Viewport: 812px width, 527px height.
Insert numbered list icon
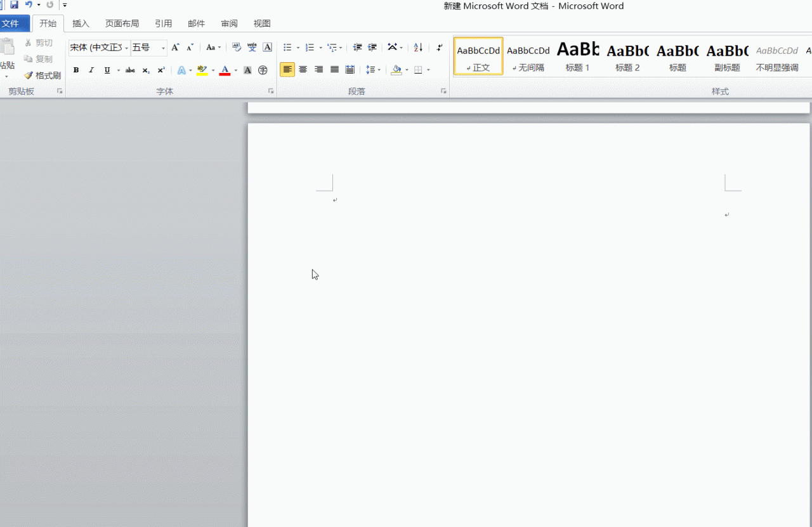pyautogui.click(x=310, y=48)
